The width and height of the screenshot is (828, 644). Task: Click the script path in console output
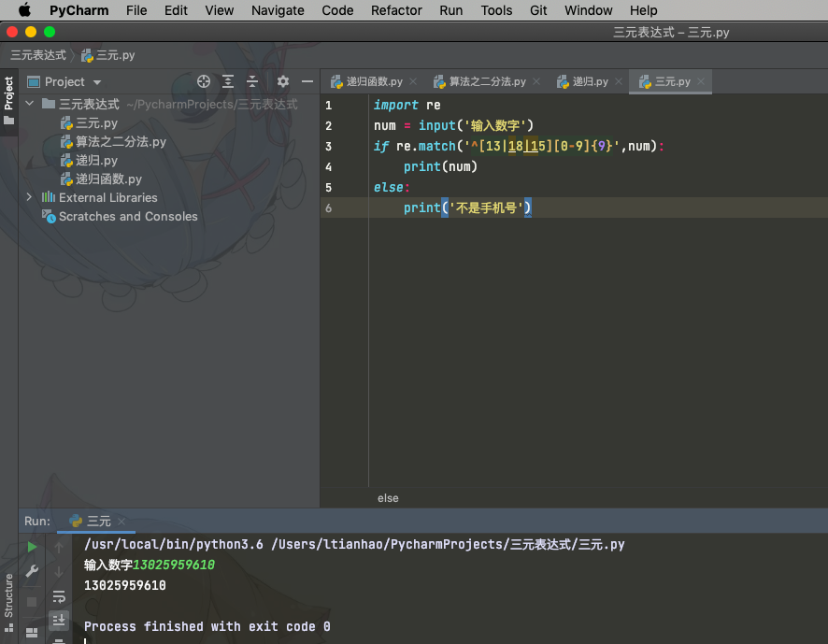click(448, 545)
